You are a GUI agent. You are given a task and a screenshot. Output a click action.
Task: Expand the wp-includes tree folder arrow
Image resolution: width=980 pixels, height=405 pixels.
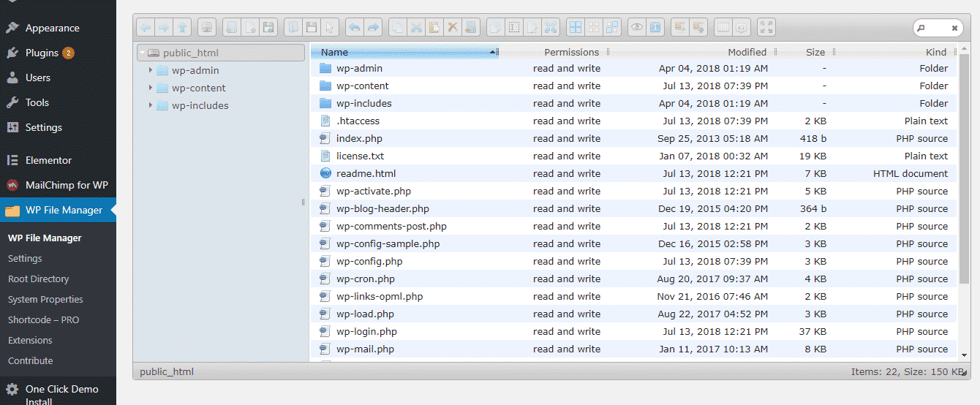pyautogui.click(x=150, y=105)
